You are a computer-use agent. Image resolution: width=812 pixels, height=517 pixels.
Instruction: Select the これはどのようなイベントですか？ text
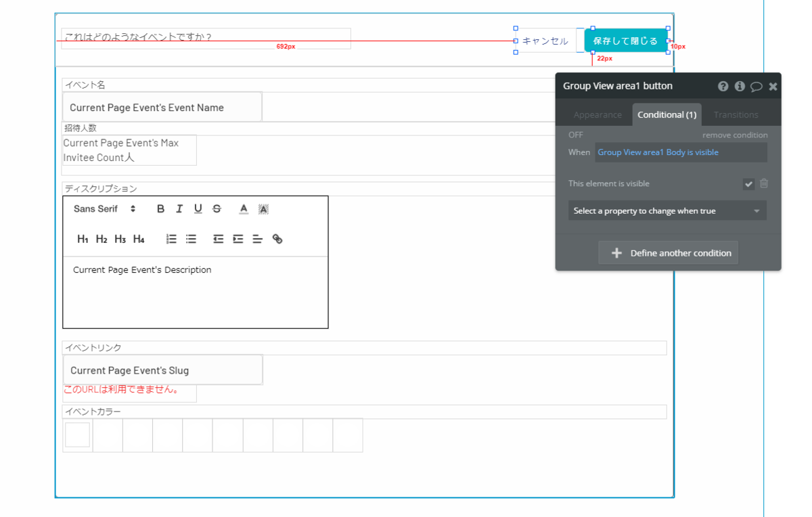click(x=206, y=38)
